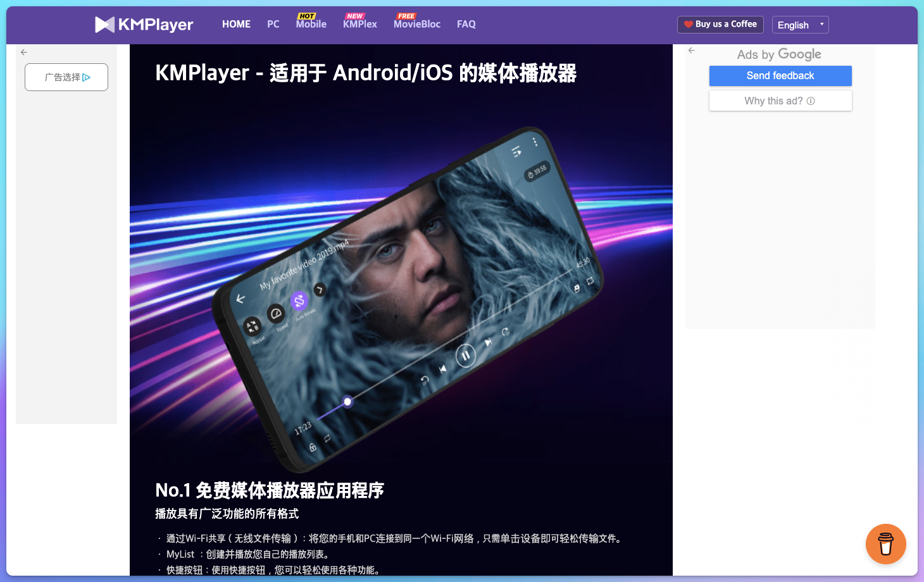Screen dimensions: 924x582
Task: Click the Buy us a Coffee button
Action: [720, 24]
